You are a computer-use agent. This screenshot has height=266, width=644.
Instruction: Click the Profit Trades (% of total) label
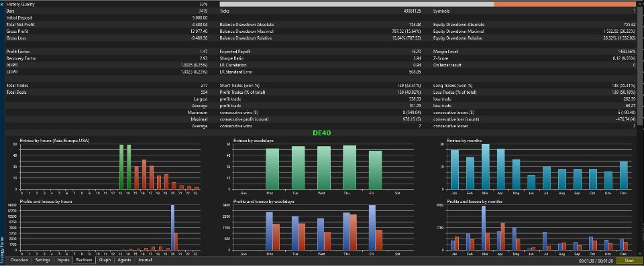(x=242, y=92)
